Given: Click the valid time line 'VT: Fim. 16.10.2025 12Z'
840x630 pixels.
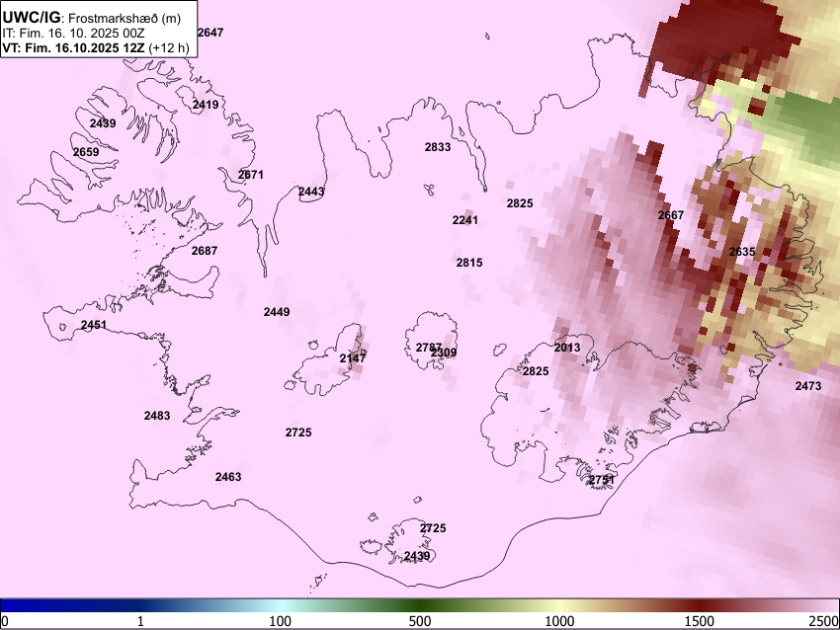Looking at the screenshot, I should tap(73, 47).
